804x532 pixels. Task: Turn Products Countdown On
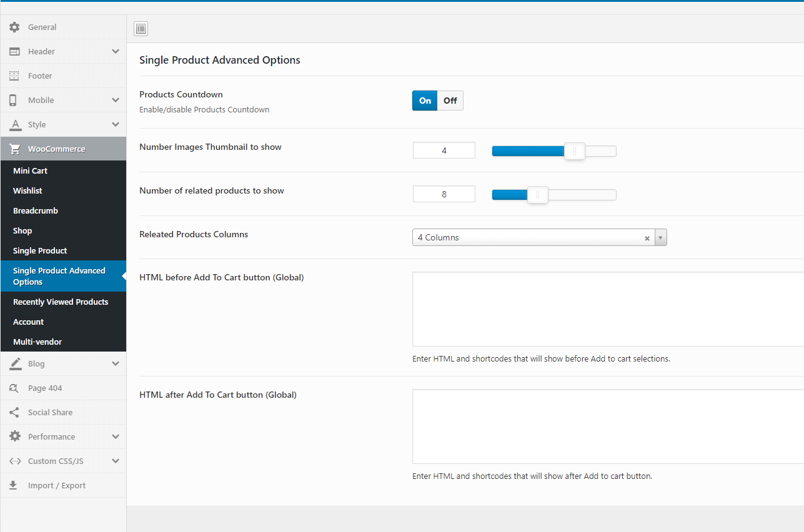pyautogui.click(x=425, y=101)
